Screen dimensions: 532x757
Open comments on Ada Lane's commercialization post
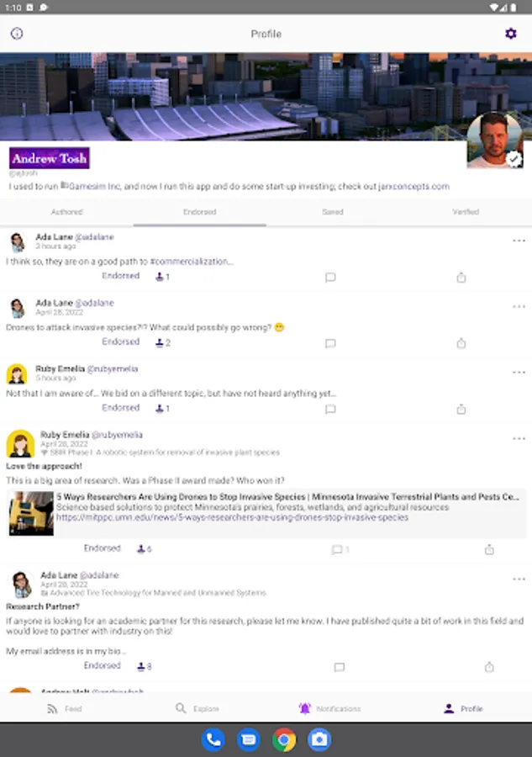[x=330, y=277]
